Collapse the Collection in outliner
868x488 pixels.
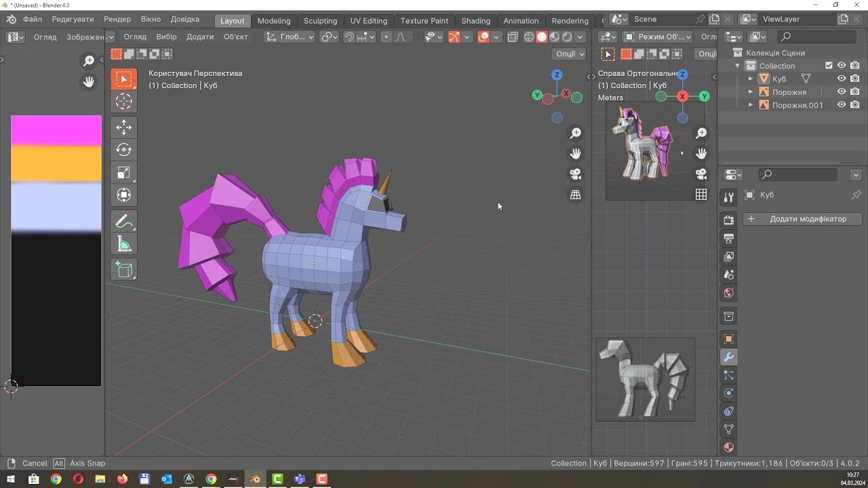738,66
